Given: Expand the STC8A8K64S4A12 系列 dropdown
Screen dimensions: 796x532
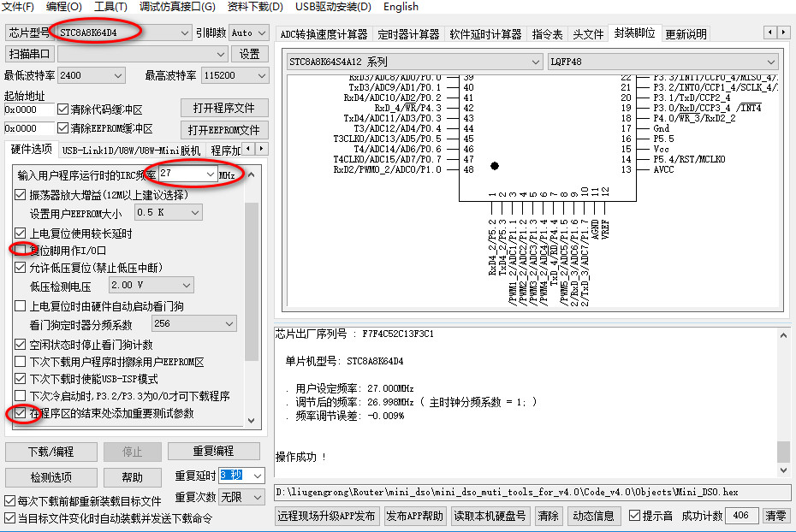Looking at the screenshot, I should point(535,62).
